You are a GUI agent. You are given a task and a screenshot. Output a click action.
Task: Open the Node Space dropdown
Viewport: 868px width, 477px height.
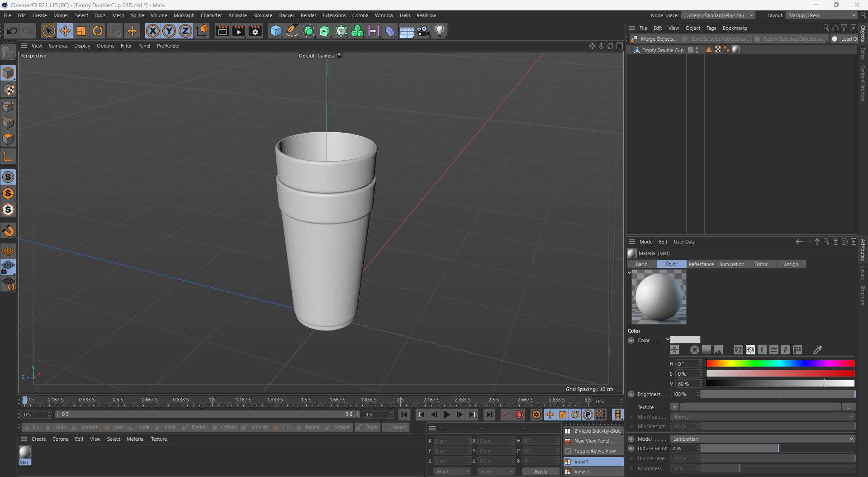click(x=718, y=15)
